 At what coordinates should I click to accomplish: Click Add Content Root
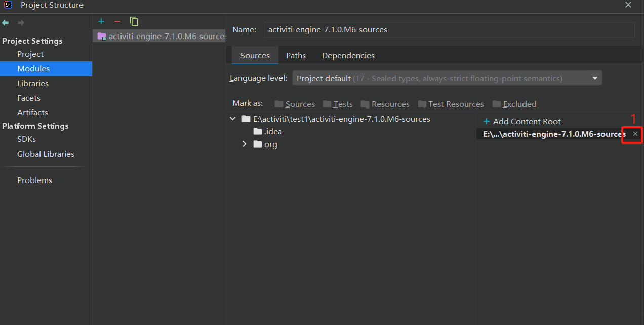point(522,121)
